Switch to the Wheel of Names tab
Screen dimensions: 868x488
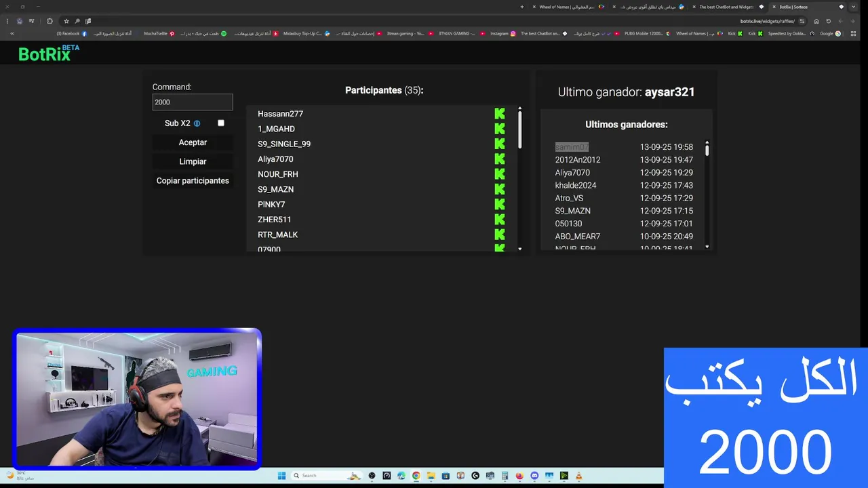click(568, 7)
